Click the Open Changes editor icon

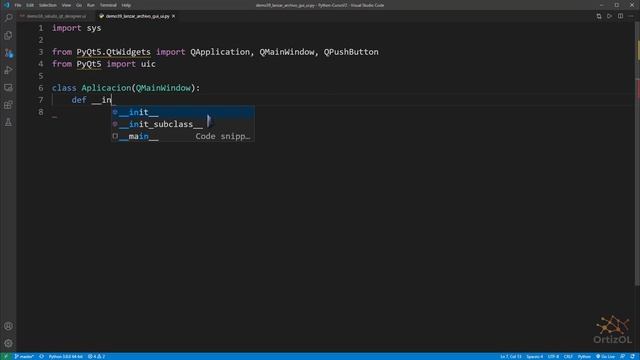[x=599, y=16]
